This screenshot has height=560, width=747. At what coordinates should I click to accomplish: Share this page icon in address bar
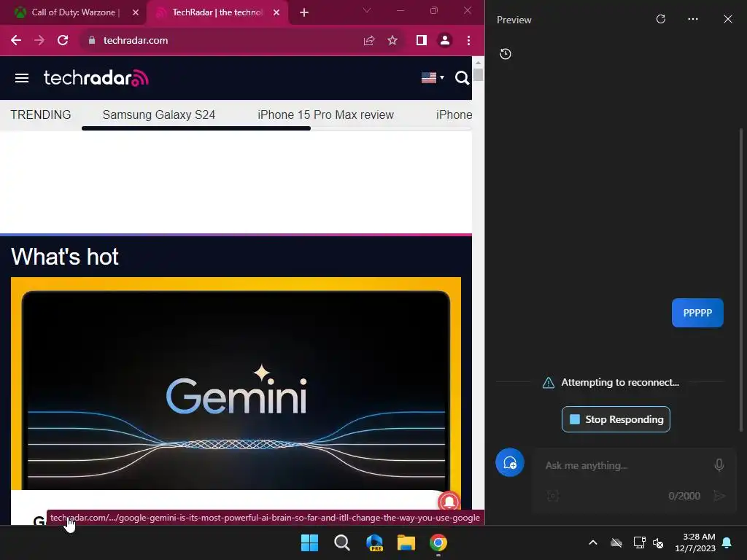click(369, 41)
